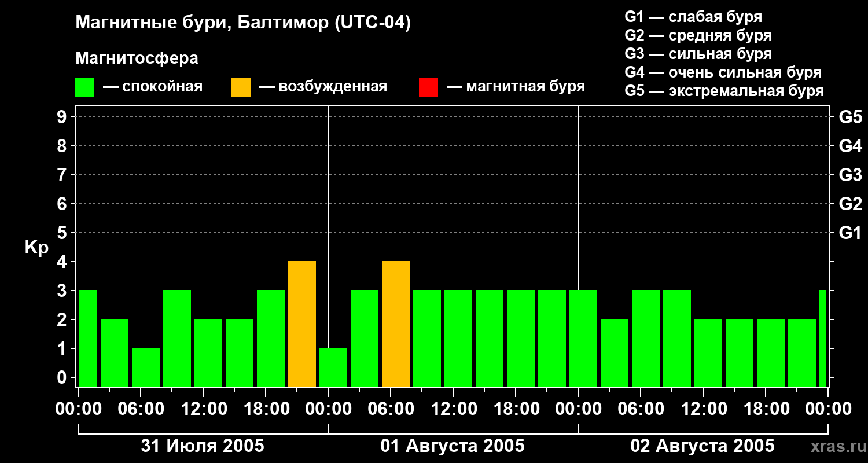Click the '— спокойная' legend label
The width and height of the screenshot is (868, 463).
pyautogui.click(x=153, y=87)
